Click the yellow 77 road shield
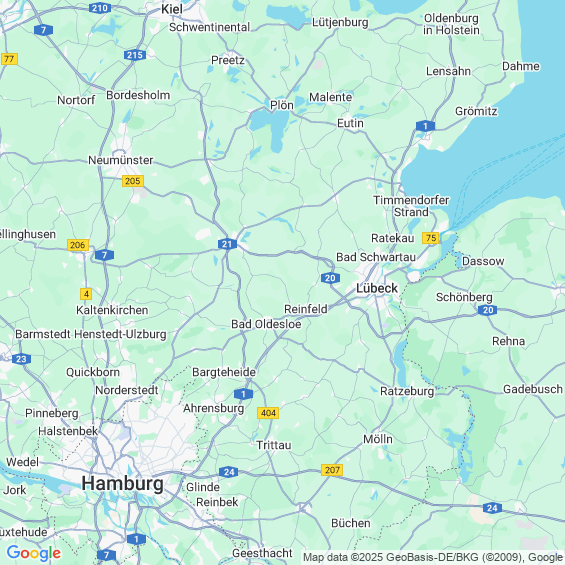Image resolution: width=565 pixels, height=565 pixels. click(x=9, y=59)
